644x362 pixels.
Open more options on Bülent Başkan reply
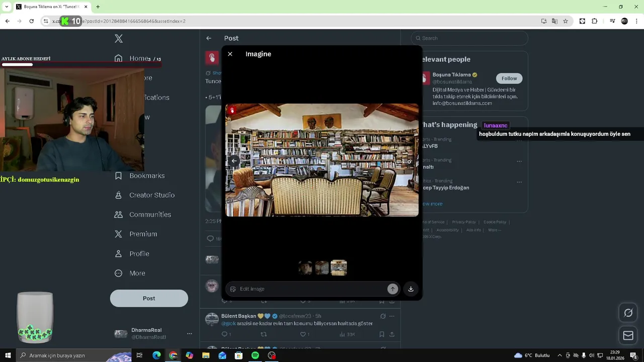pyautogui.click(x=392, y=316)
